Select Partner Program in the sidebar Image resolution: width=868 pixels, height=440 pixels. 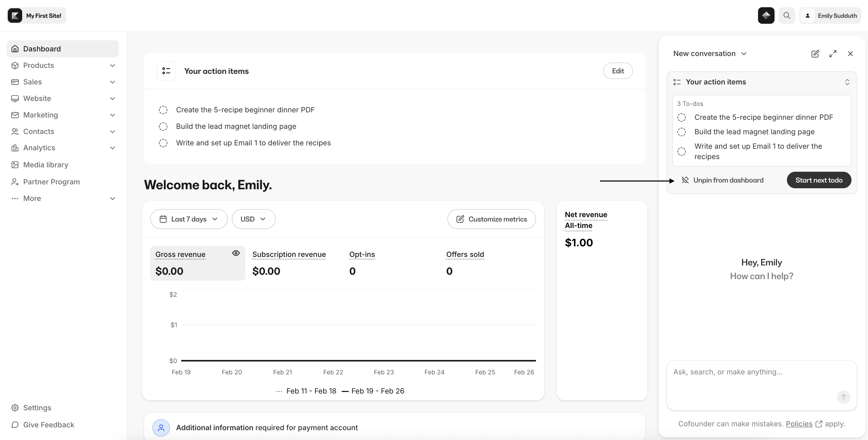[51, 182]
